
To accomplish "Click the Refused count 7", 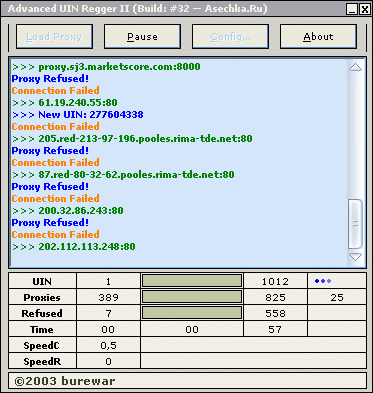I will (108, 313).
